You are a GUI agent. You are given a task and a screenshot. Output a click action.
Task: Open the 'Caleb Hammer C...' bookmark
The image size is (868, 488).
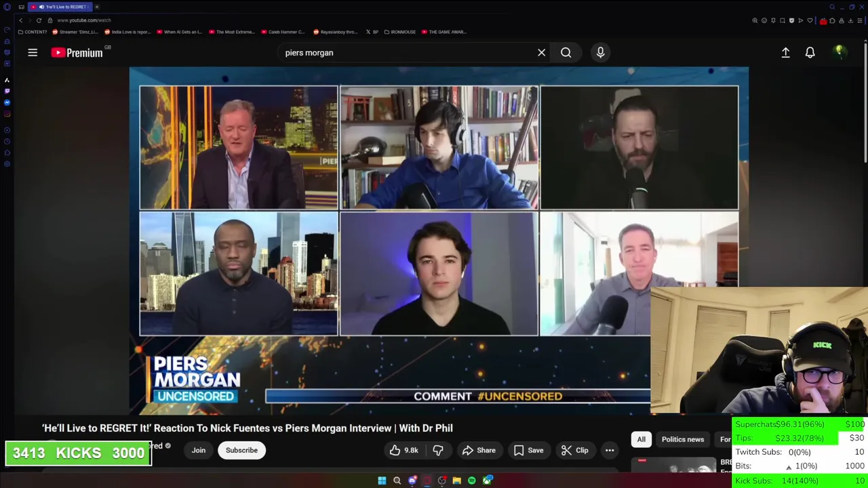click(283, 32)
